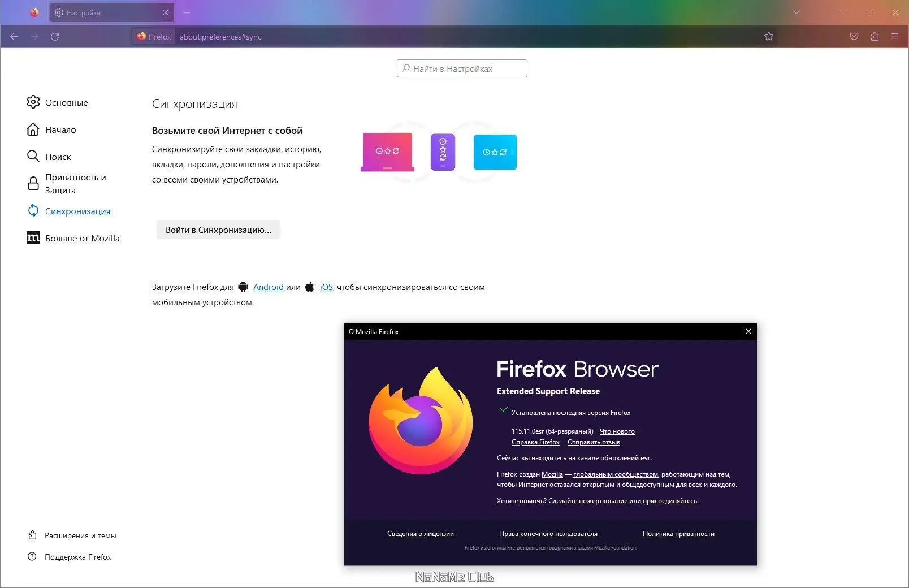
Task: Open the Что нового link
Action: tap(617, 431)
